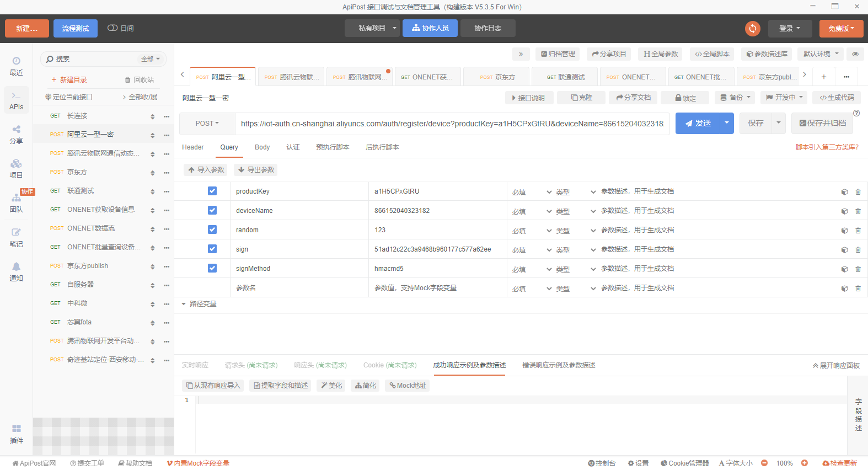The height and width of the screenshot is (475, 868).
Task: Open the 分享 share sidebar icon
Action: click(16, 135)
